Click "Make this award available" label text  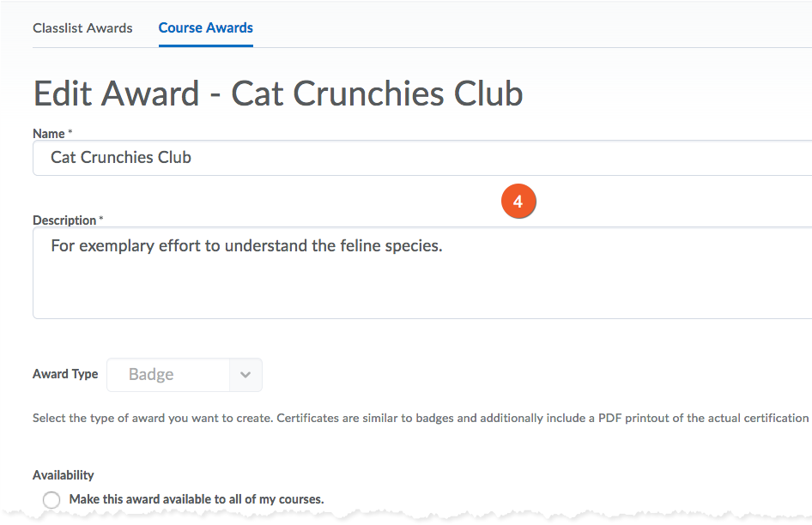click(196, 499)
